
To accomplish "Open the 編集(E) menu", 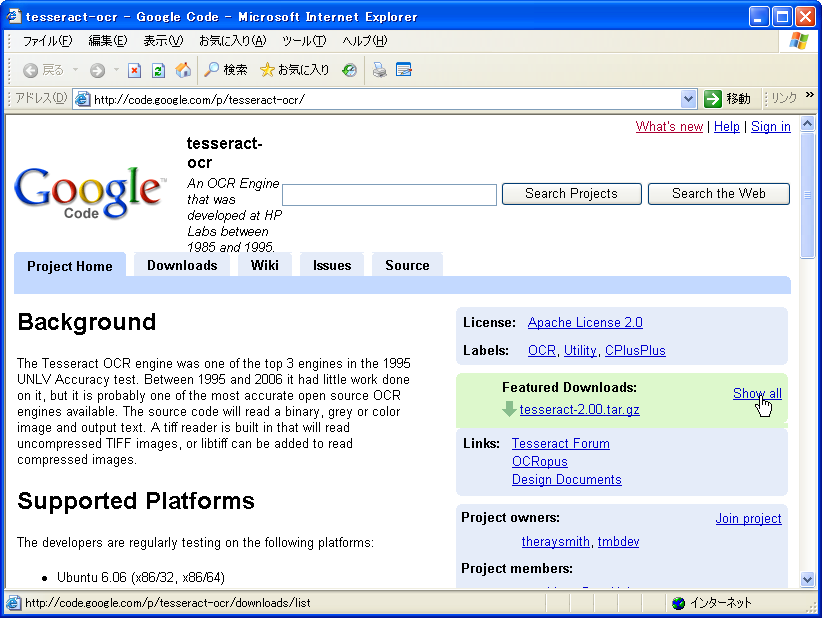I will (x=107, y=41).
